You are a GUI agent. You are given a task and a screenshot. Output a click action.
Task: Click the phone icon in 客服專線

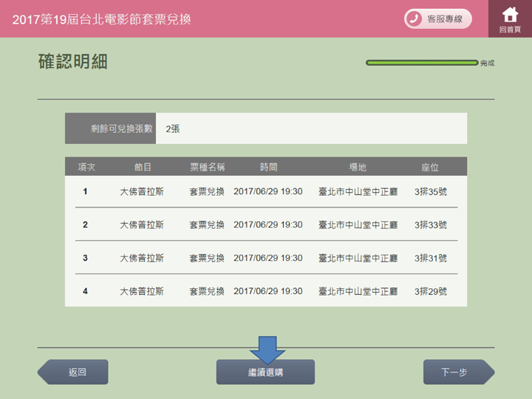click(414, 18)
